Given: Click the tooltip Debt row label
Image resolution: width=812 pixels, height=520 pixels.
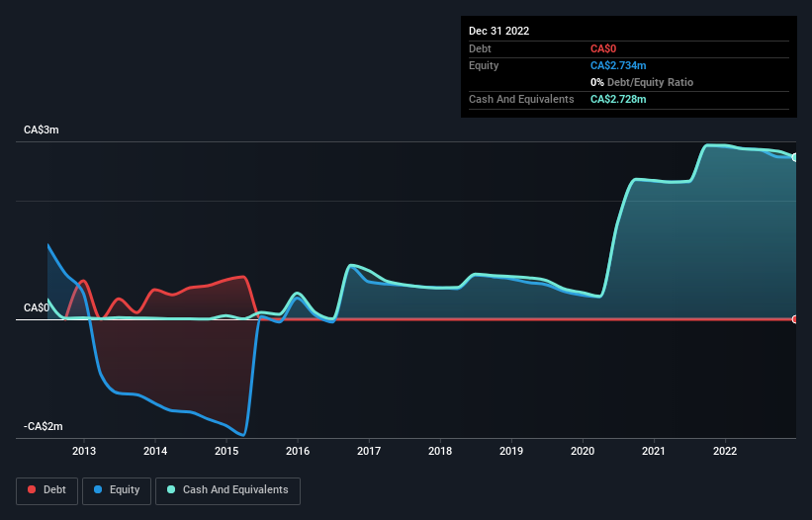Looking at the screenshot, I should [480, 48].
